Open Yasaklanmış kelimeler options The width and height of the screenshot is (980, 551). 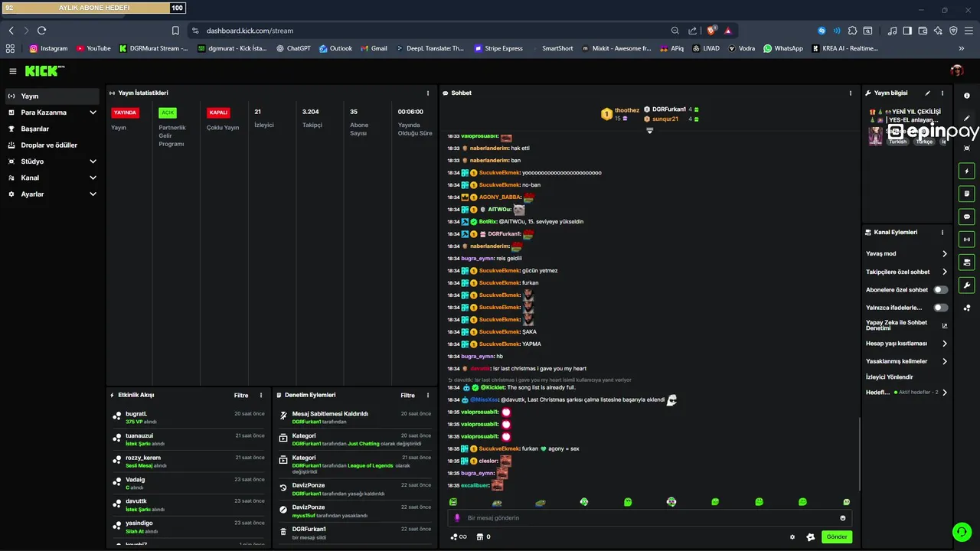click(x=906, y=361)
